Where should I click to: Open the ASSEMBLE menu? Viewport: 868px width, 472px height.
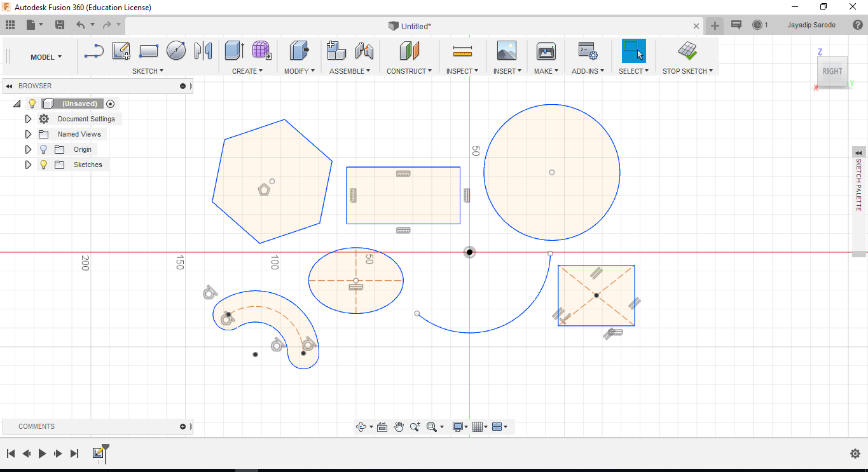pos(349,71)
